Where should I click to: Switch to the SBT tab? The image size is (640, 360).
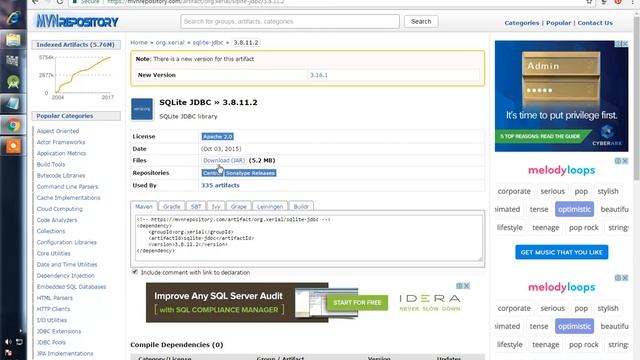pyautogui.click(x=196, y=207)
